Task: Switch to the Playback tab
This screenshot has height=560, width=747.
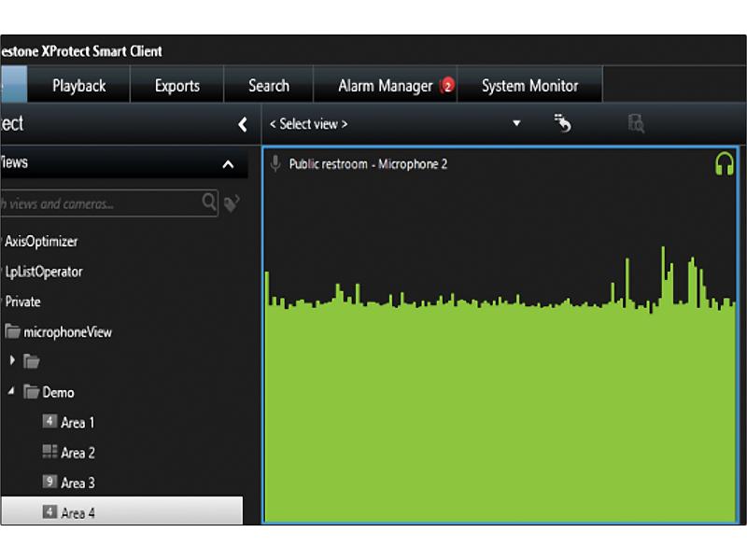Action: click(x=78, y=85)
